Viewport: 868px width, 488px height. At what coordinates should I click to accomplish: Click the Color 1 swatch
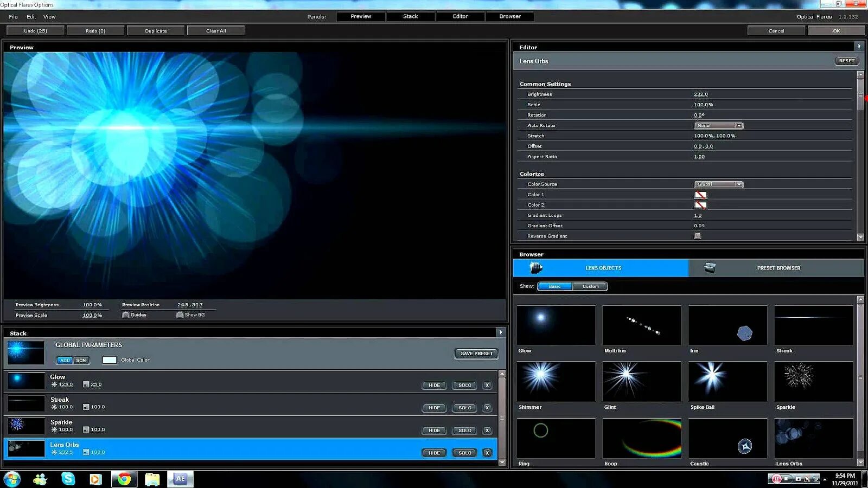click(700, 194)
